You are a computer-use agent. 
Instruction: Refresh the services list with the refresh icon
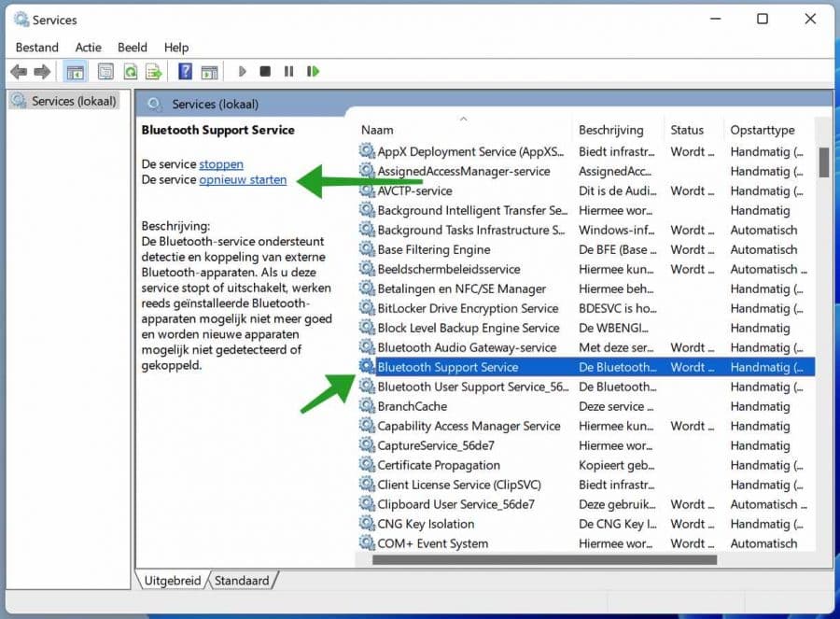131,71
